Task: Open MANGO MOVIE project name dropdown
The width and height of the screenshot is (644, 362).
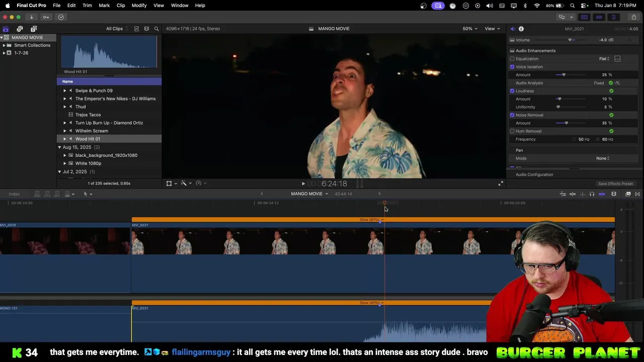Action: coord(309,194)
